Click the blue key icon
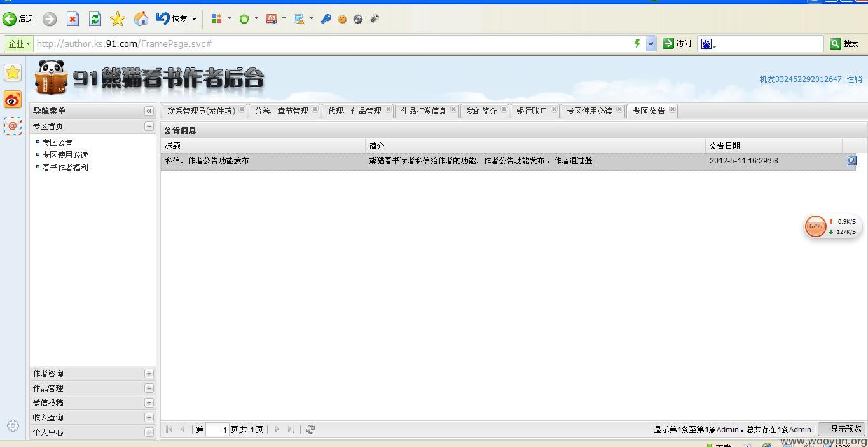This screenshot has width=868, height=447. (x=326, y=19)
